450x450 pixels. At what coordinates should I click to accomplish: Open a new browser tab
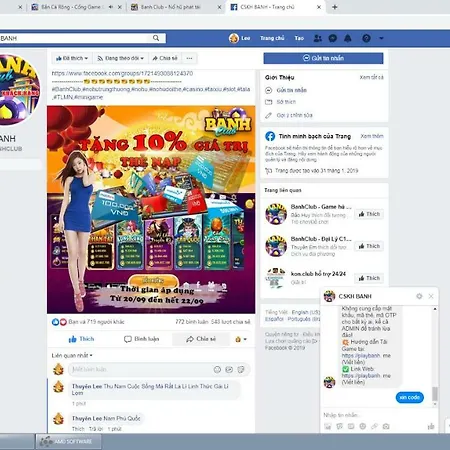pyautogui.click(x=335, y=7)
